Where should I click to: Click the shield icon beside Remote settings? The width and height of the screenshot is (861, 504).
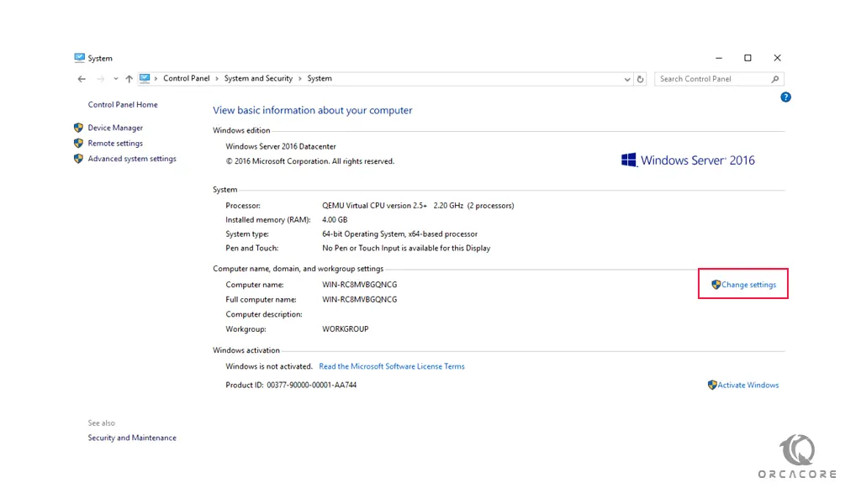coord(78,143)
